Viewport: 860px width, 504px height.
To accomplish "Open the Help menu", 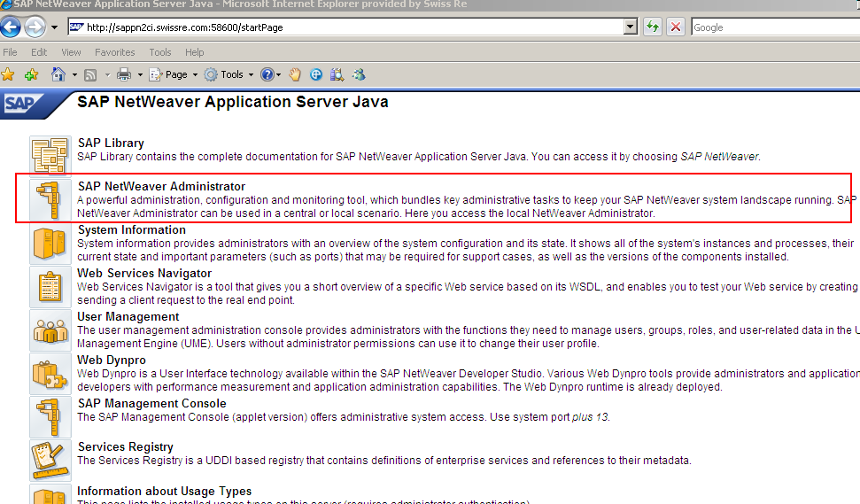I will coord(194,52).
